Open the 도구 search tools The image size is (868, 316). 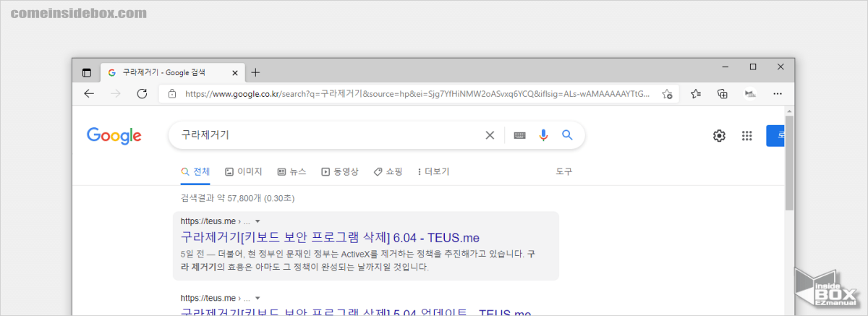564,172
